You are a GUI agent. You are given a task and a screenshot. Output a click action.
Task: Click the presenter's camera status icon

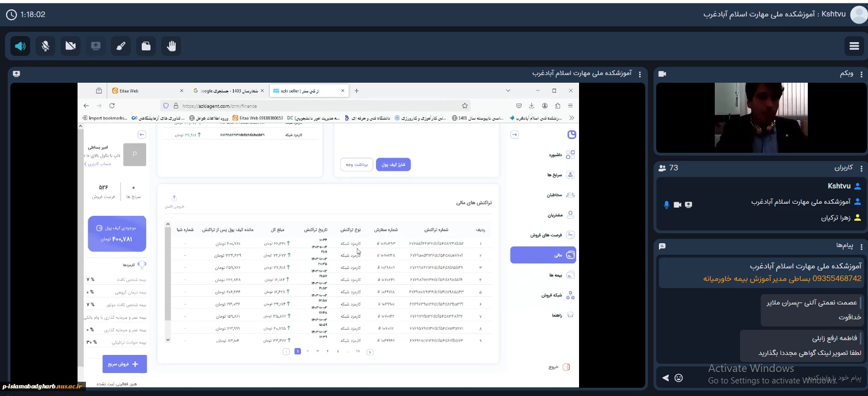click(678, 205)
